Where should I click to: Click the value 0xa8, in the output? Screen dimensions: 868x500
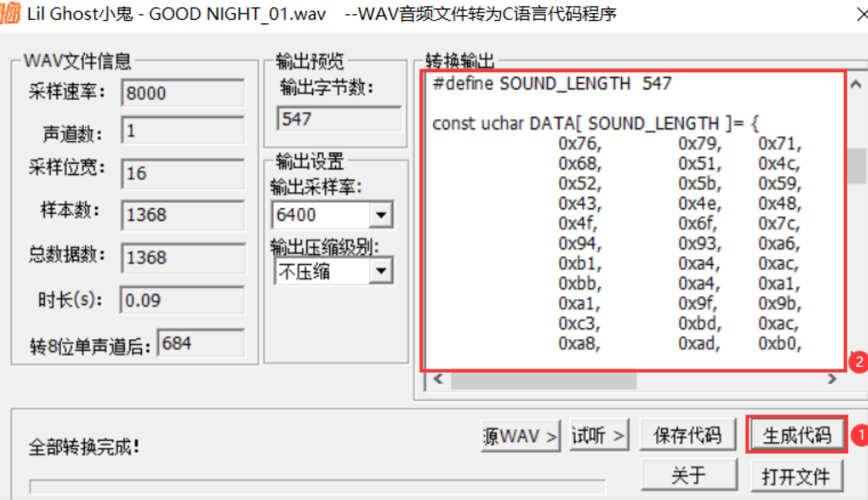click(x=579, y=344)
